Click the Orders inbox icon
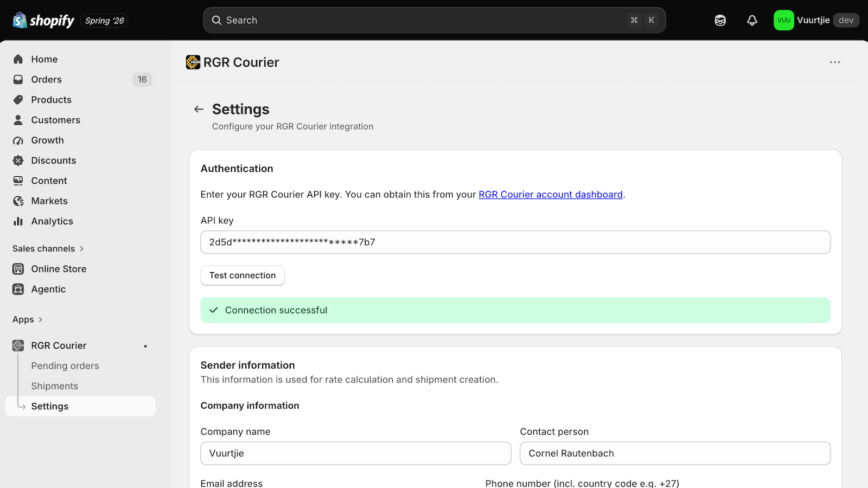868x488 pixels. [18, 79]
